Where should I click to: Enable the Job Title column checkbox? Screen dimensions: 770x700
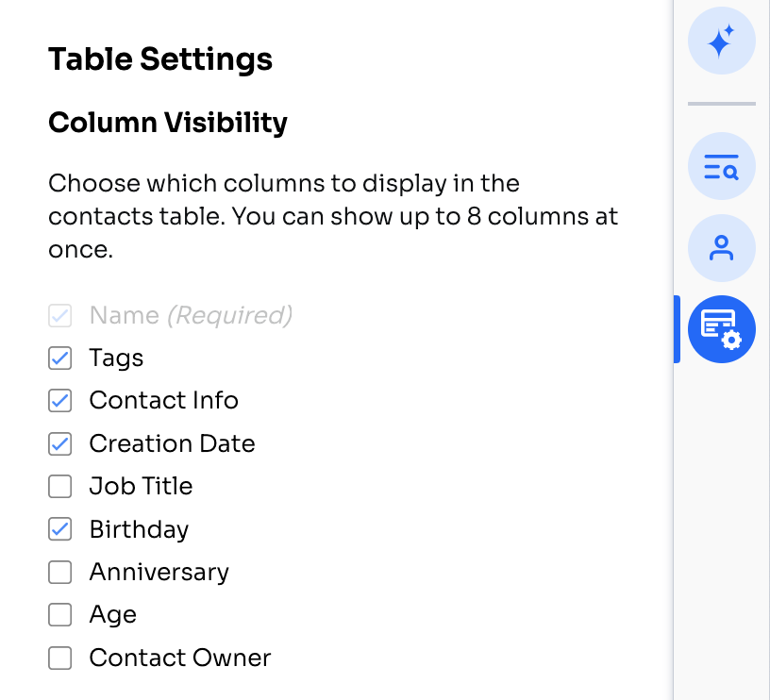pyautogui.click(x=59, y=487)
